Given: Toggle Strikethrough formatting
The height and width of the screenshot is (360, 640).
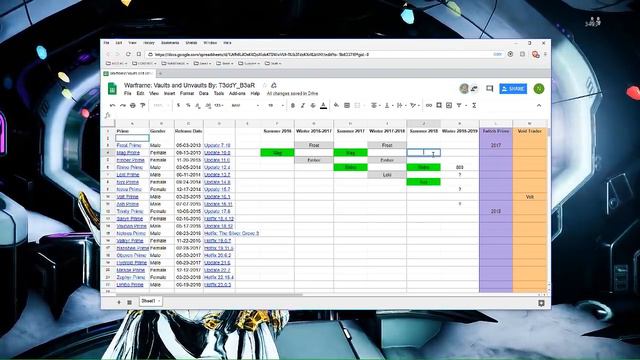Looking at the screenshot, I should (313, 105).
